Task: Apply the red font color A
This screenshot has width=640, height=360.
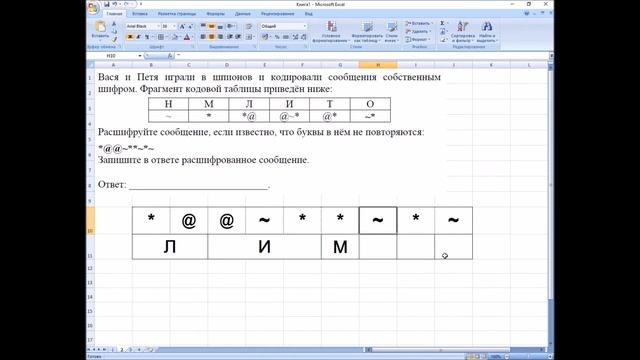Action: [187, 37]
